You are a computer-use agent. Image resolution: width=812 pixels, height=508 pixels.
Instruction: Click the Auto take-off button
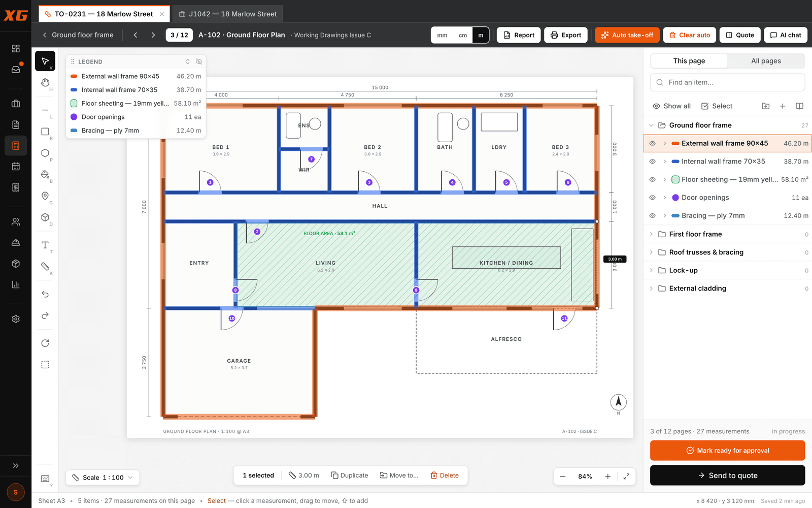pyautogui.click(x=627, y=35)
